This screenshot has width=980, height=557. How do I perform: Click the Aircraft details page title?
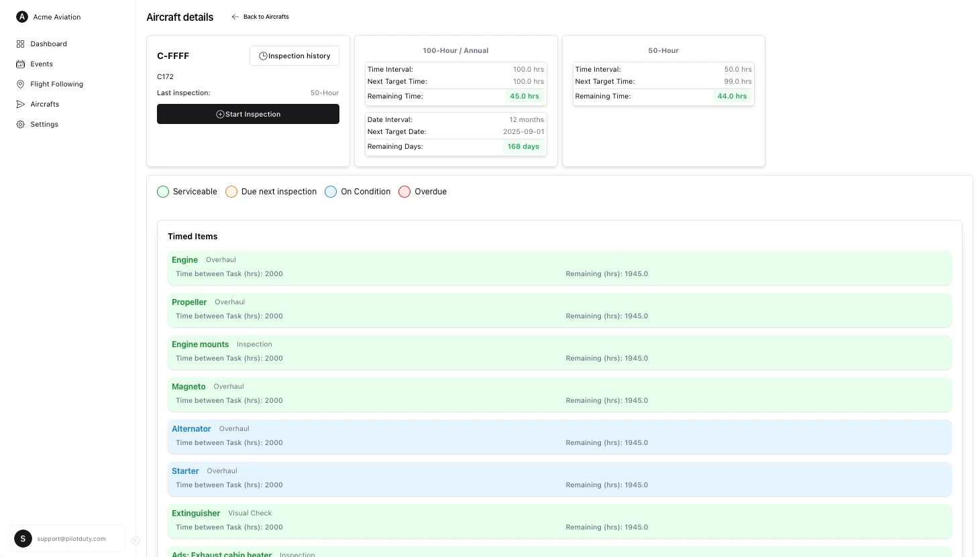click(180, 17)
